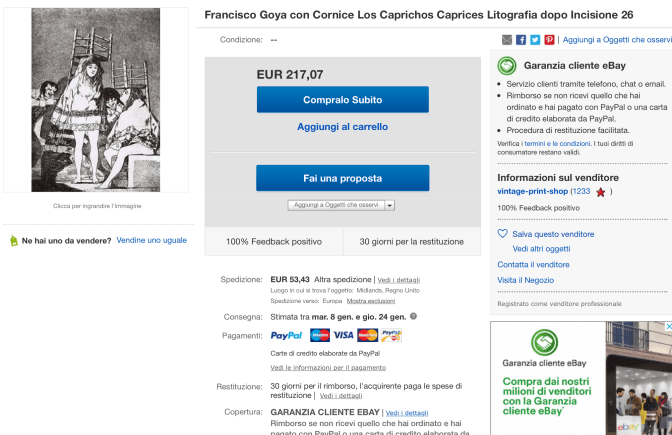Show shipping exclusions with Mostra esclusioni
This screenshot has height=435, width=672.
pyautogui.click(x=371, y=300)
